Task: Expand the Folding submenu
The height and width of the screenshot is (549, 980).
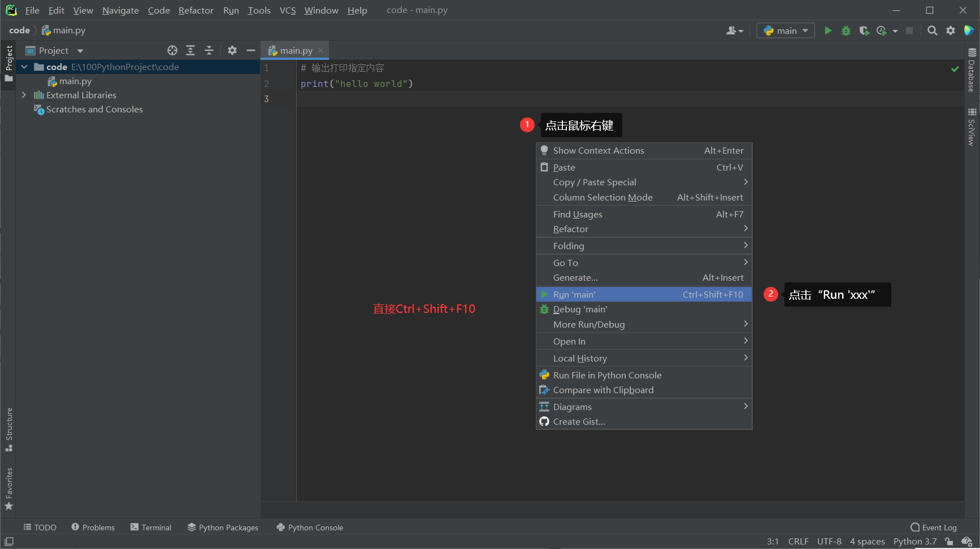Action: 644,246
